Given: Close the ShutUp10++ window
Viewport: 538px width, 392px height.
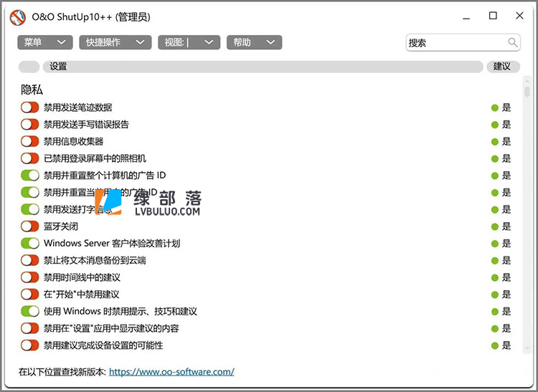Looking at the screenshot, I should (519, 16).
